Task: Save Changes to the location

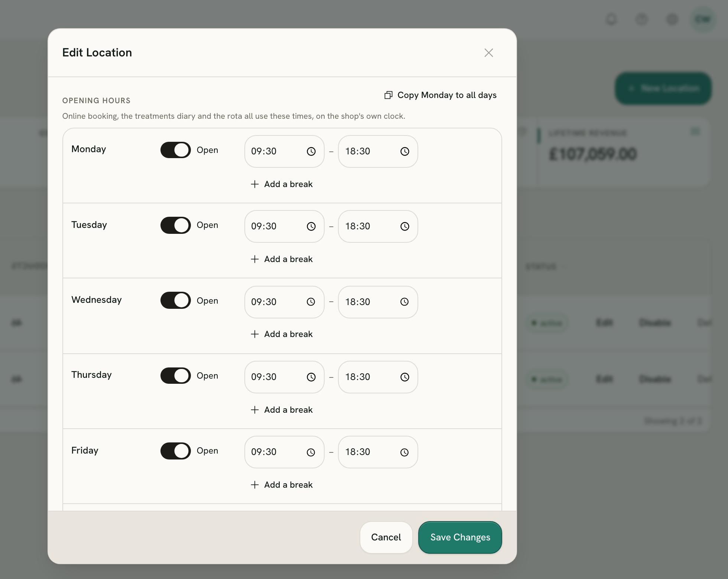Action: pyautogui.click(x=460, y=537)
